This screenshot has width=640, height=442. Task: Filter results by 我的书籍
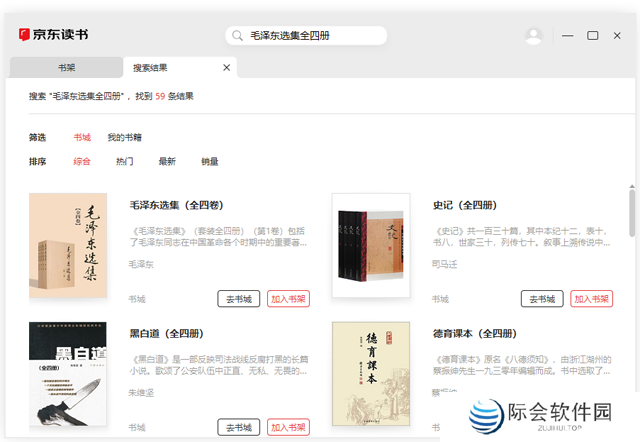pyautogui.click(x=124, y=137)
